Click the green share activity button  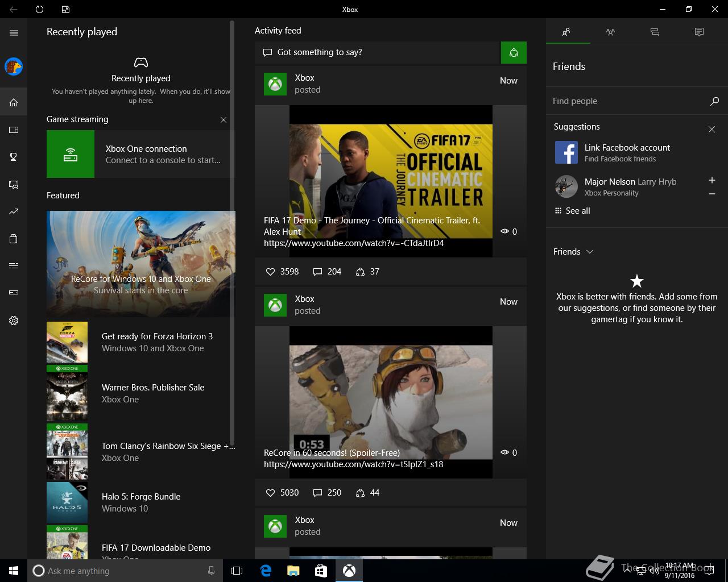tap(514, 52)
